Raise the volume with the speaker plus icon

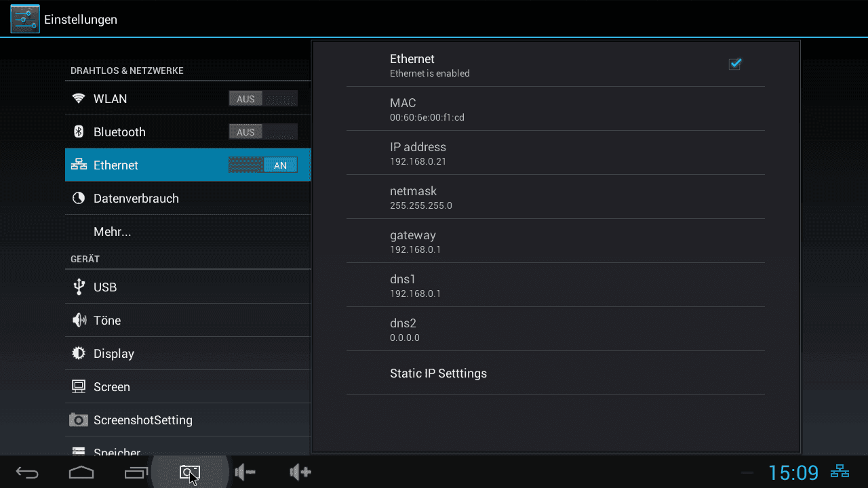[x=300, y=472]
